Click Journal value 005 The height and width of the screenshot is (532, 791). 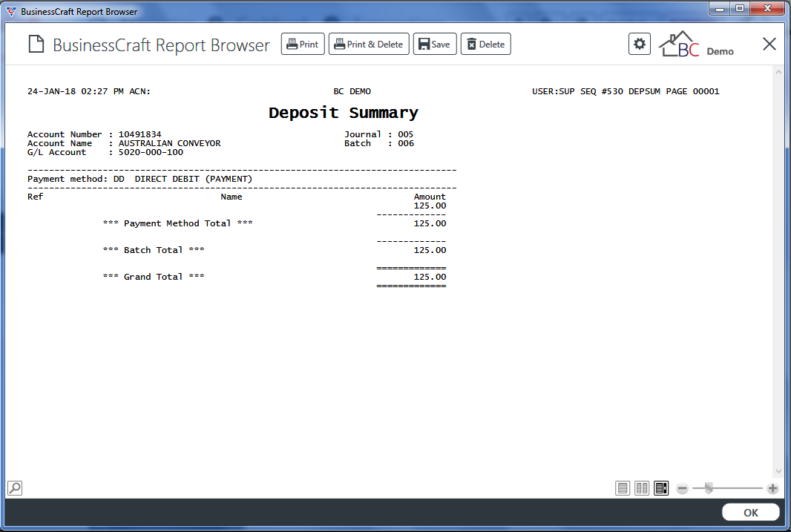coord(406,134)
